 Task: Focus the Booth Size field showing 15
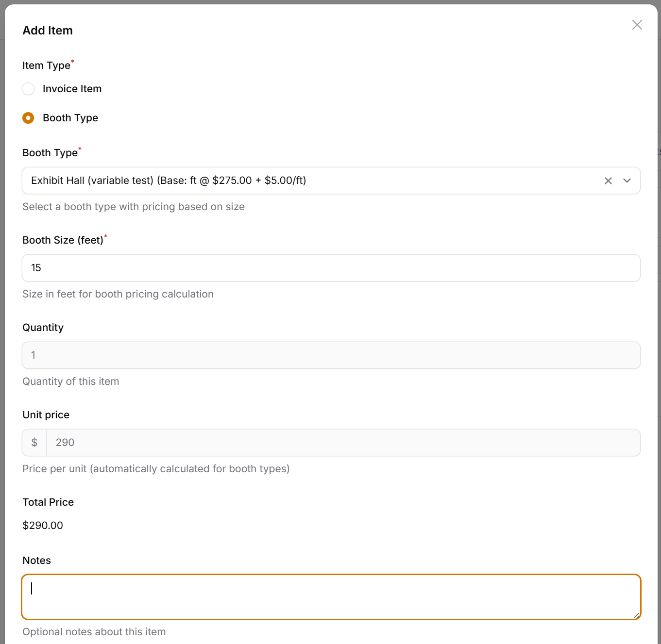330,268
